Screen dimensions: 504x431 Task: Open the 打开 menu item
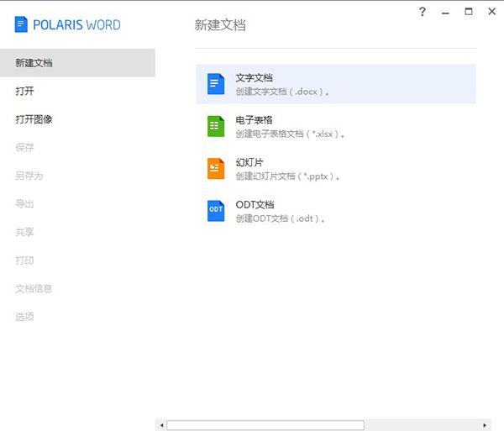(24, 91)
